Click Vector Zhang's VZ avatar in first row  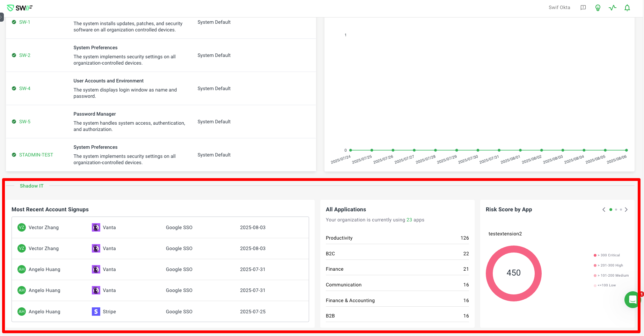pyautogui.click(x=22, y=227)
